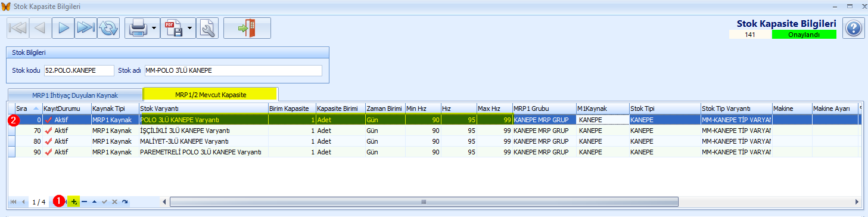Click the horizontal scrollbar thumb of the grid
Screen dimensions: 868x217
click(424, 202)
